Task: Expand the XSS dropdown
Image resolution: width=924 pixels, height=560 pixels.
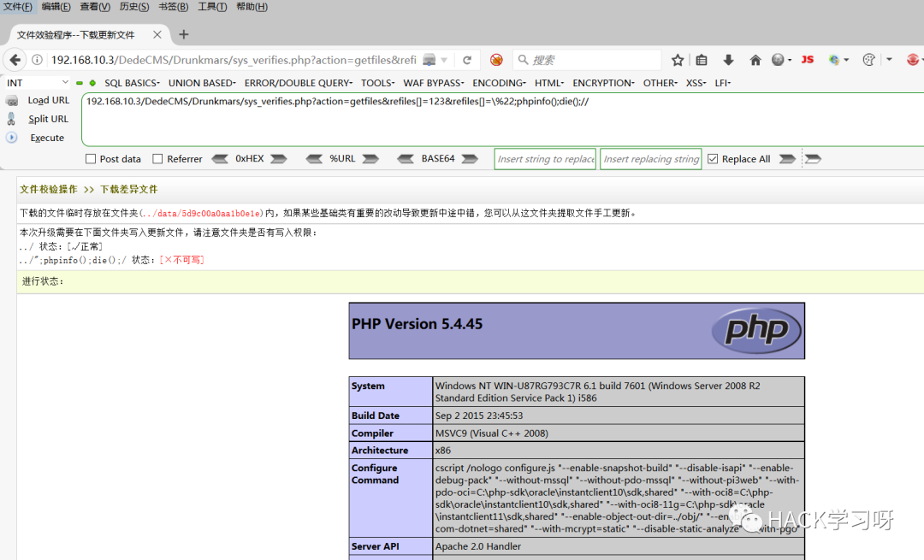Action: pyautogui.click(x=696, y=83)
